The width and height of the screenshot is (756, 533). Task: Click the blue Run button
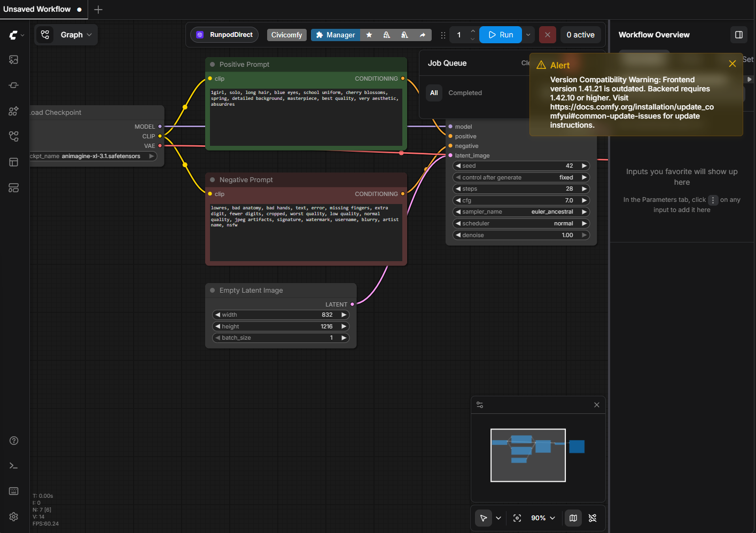[x=500, y=35]
